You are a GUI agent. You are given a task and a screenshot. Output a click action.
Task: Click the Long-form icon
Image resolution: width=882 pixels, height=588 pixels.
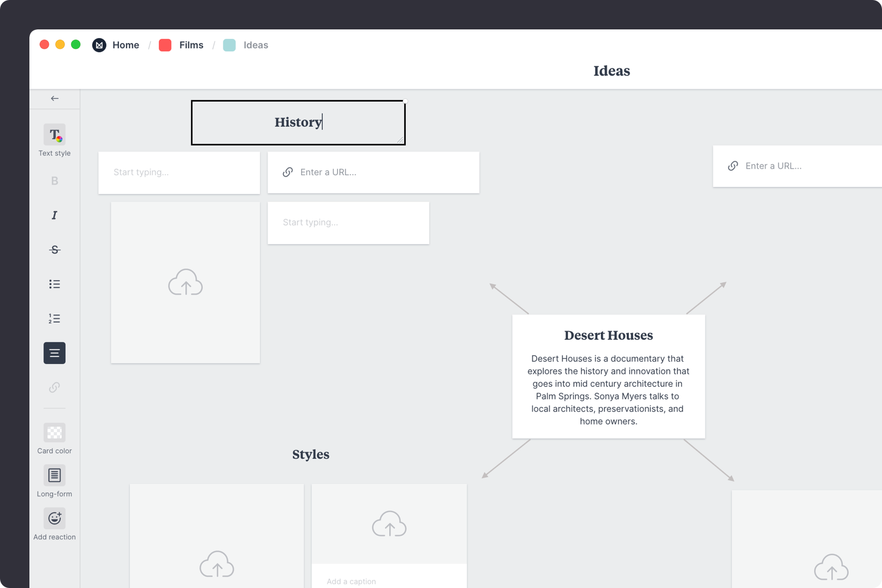[54, 475]
